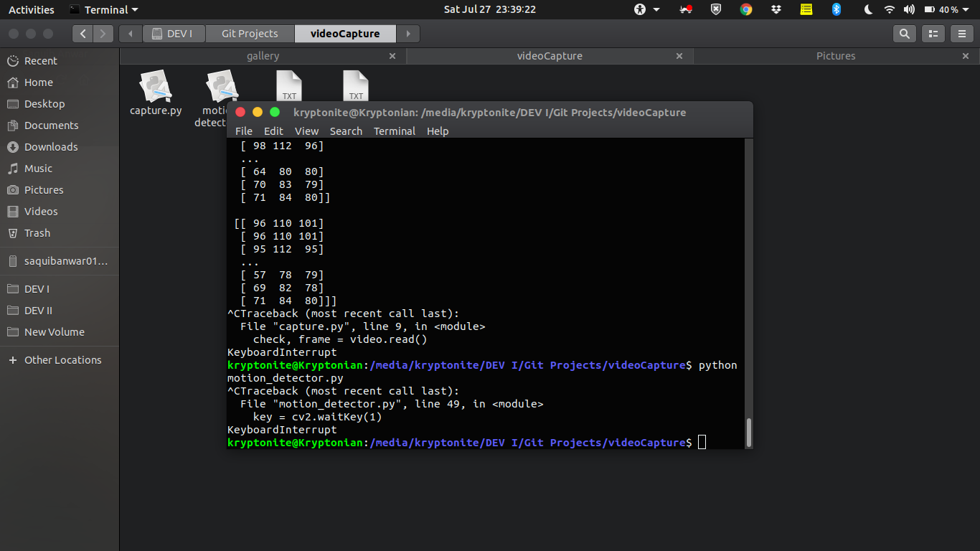980x551 pixels.
Task: Open the Dropbox tray icon
Action: coord(776,9)
